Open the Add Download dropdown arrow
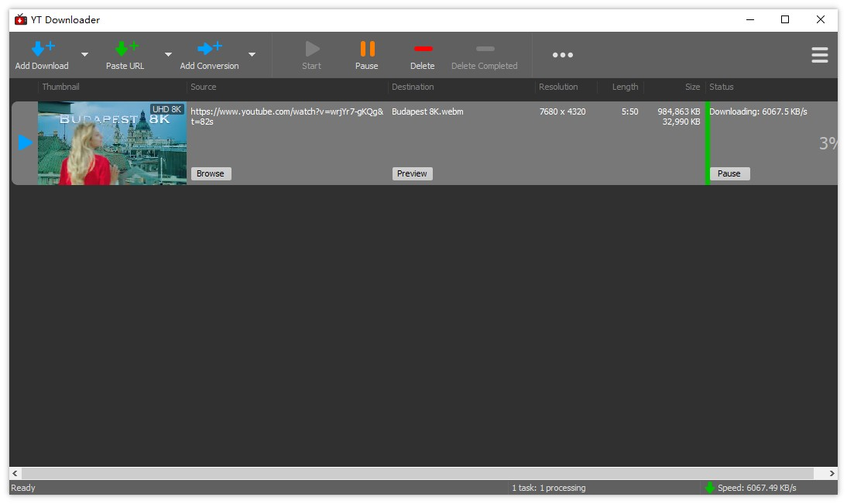The image size is (847, 504). (x=85, y=54)
